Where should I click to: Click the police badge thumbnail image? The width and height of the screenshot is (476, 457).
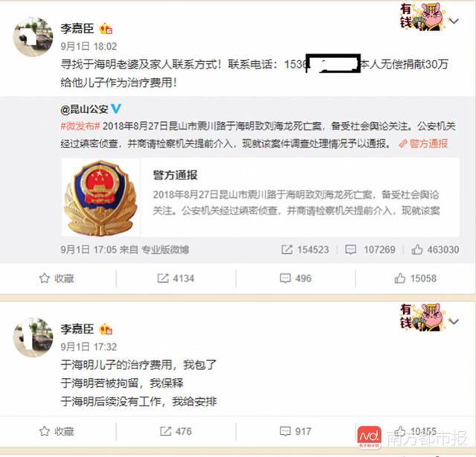point(101,197)
